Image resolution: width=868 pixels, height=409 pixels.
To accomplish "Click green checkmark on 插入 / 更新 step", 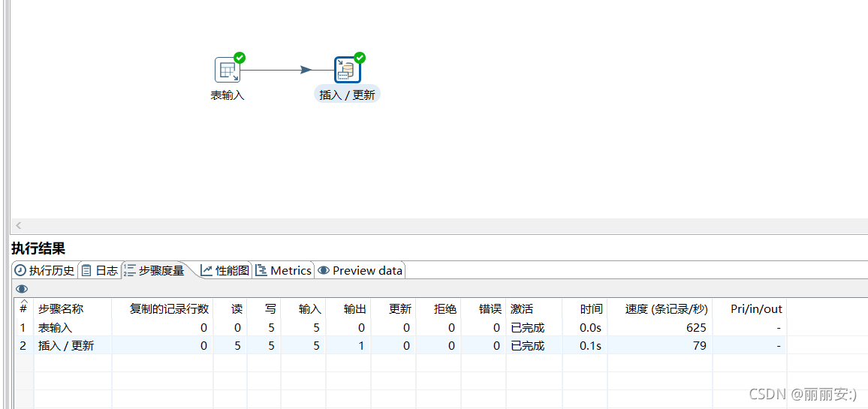I will coord(360,58).
